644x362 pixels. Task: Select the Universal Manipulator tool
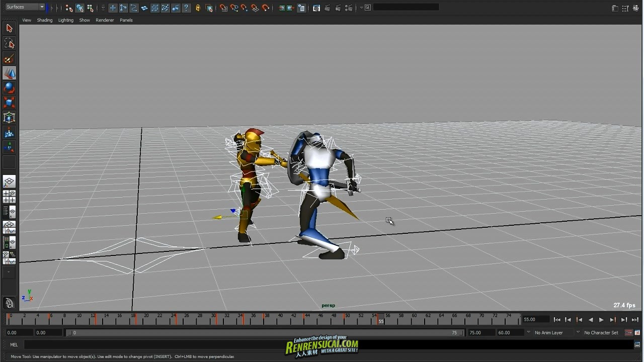pyautogui.click(x=9, y=118)
